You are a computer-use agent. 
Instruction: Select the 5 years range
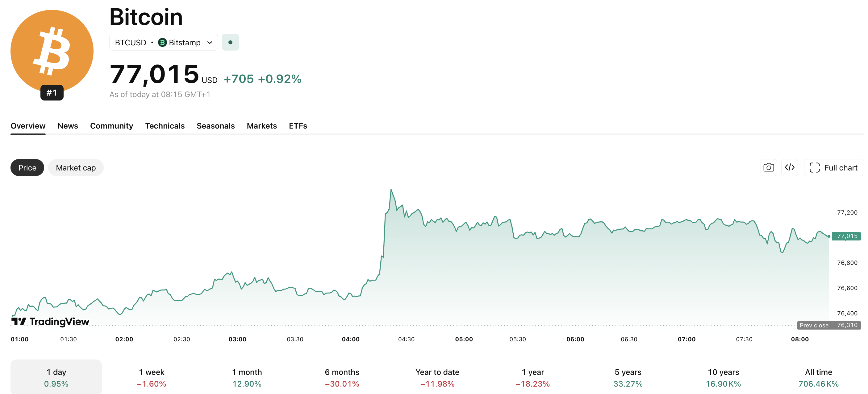[x=628, y=378]
